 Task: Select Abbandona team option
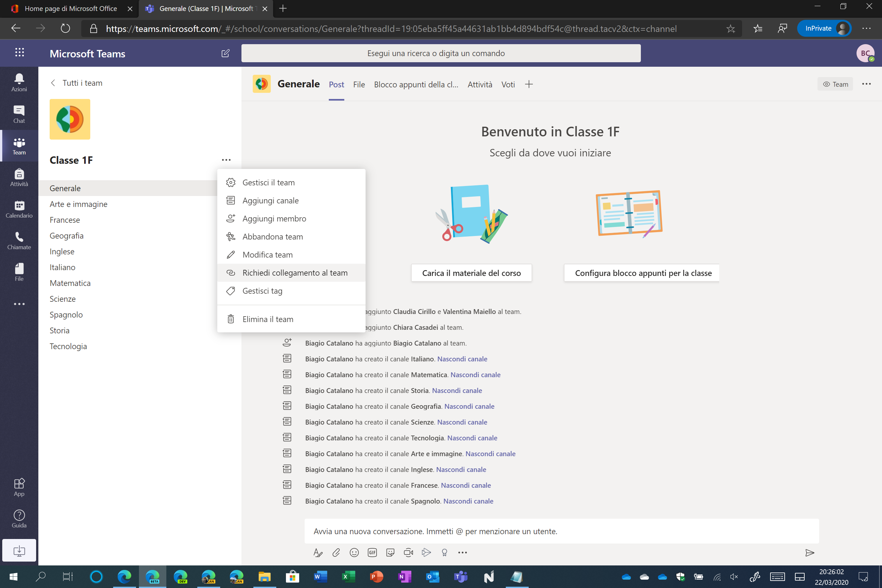pyautogui.click(x=291, y=236)
